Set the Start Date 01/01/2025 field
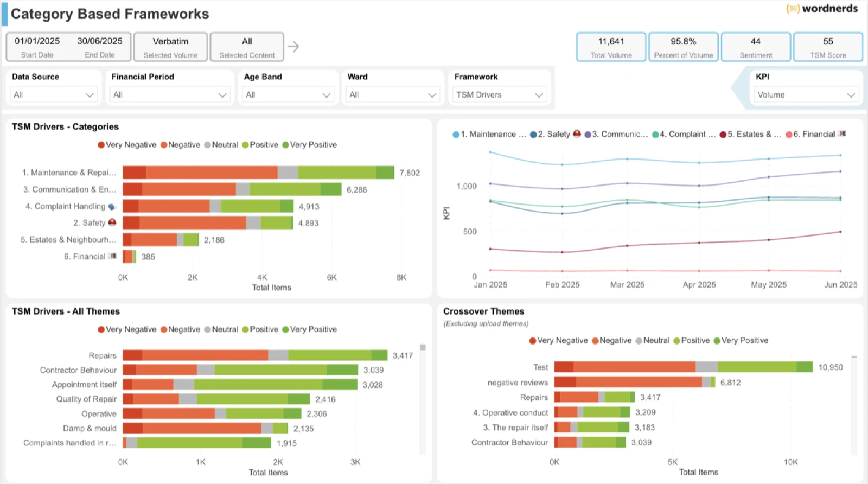 click(37, 47)
